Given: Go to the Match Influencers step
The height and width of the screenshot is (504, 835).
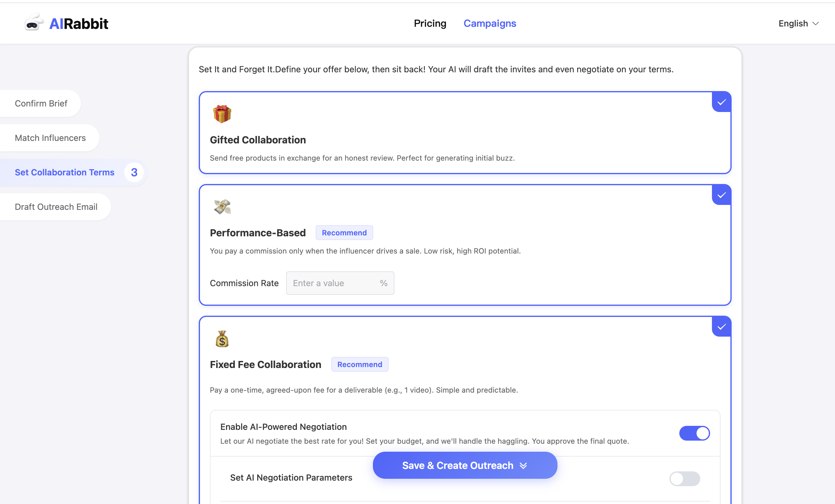Looking at the screenshot, I should click(x=50, y=138).
